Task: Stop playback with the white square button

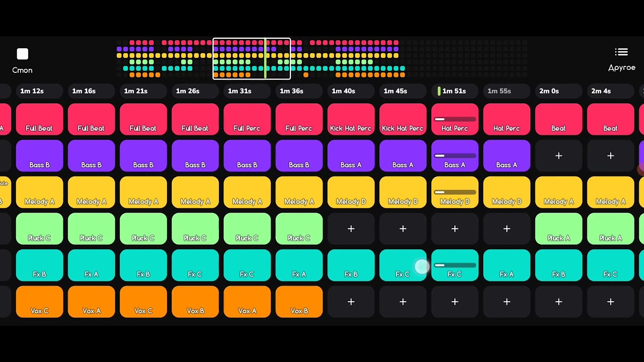Action: click(x=22, y=54)
